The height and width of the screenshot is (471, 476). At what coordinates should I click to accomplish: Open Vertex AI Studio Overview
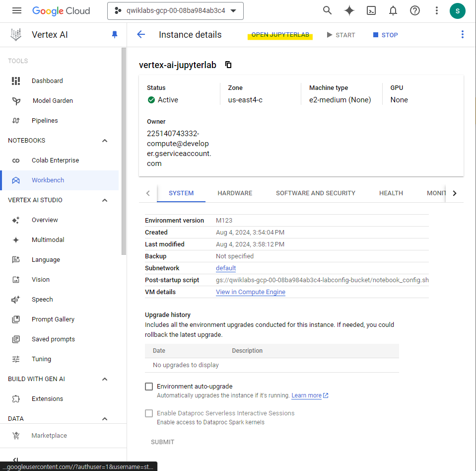(60, 220)
